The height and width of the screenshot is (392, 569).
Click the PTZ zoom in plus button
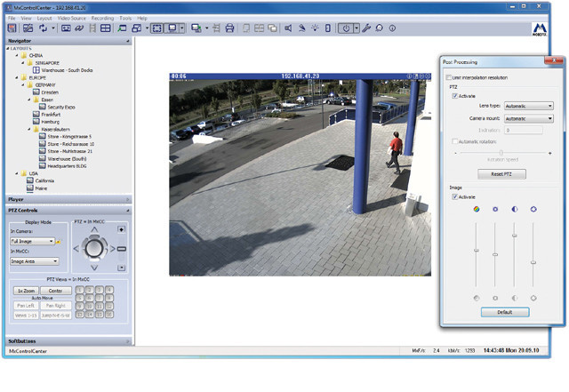point(122,230)
